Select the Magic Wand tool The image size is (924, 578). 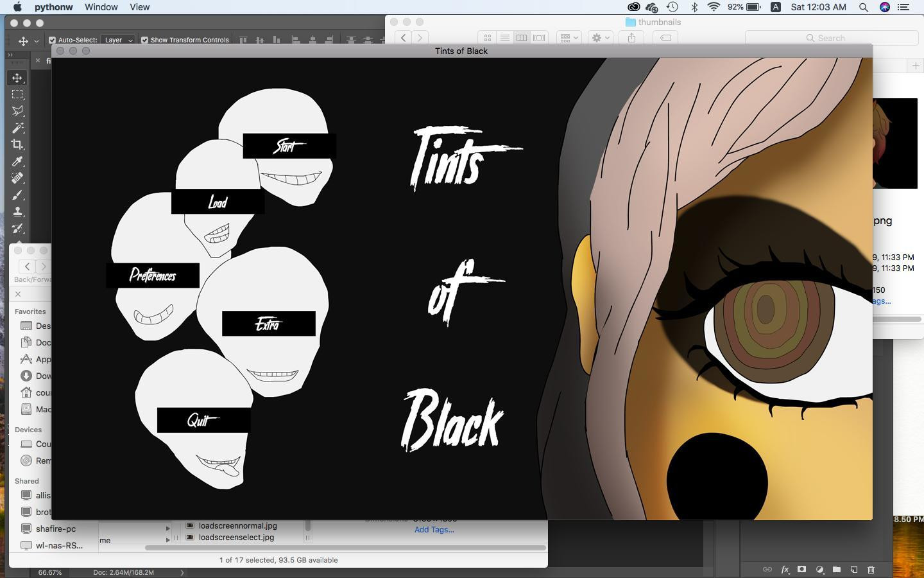click(18, 128)
